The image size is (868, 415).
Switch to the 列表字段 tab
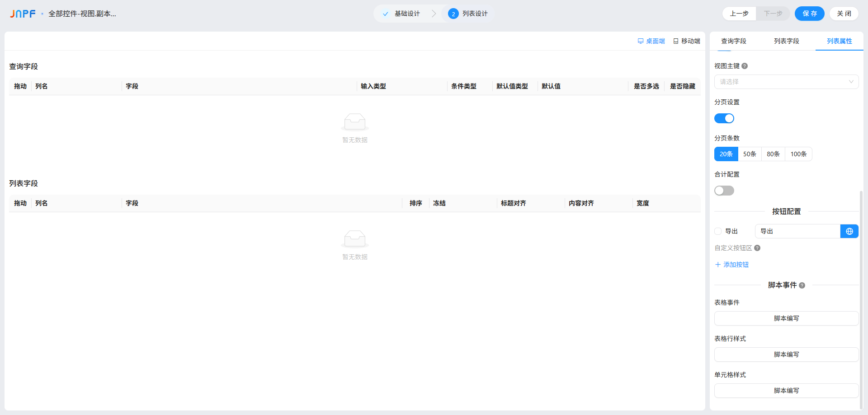pyautogui.click(x=786, y=41)
